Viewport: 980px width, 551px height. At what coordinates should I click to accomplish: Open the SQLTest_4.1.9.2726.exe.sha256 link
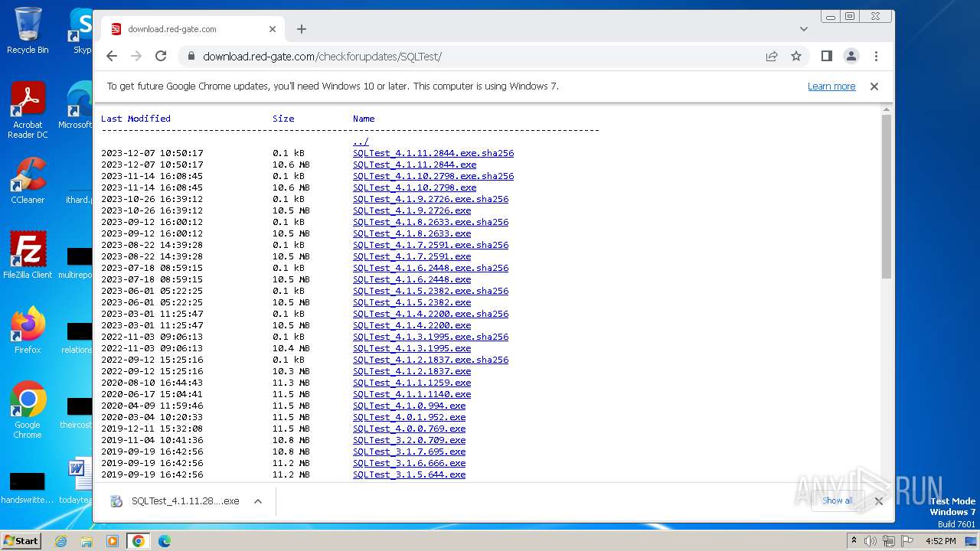coord(430,199)
